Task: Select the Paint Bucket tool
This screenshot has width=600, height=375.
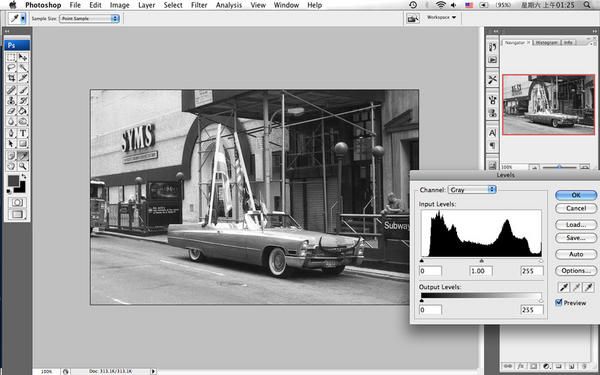Action: [x=23, y=111]
